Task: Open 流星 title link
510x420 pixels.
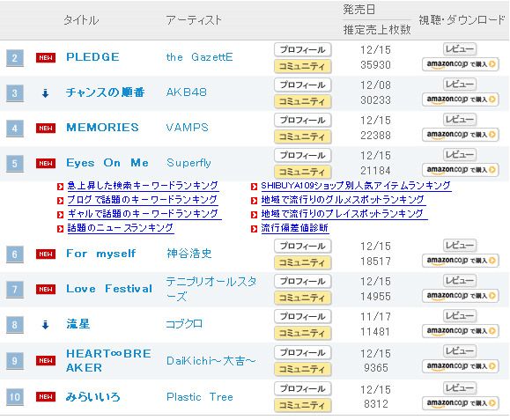Action: 78,324
